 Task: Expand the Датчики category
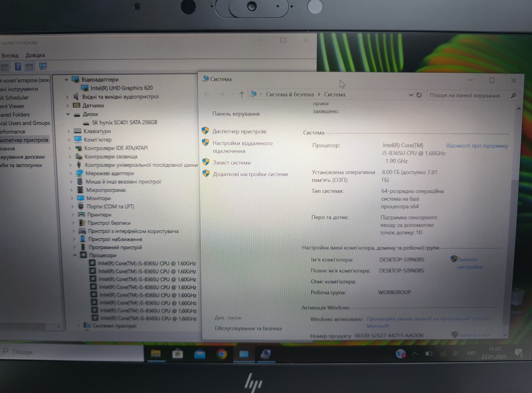click(68, 105)
